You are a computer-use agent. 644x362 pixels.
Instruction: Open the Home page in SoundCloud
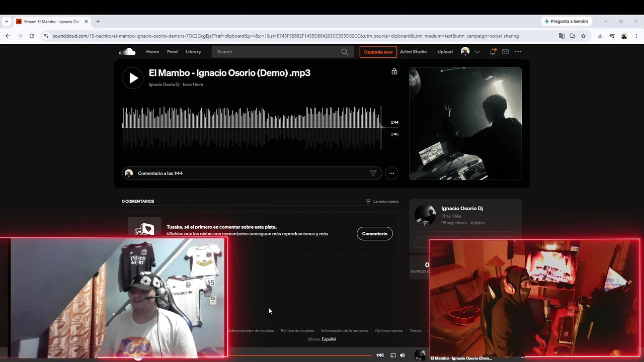152,52
